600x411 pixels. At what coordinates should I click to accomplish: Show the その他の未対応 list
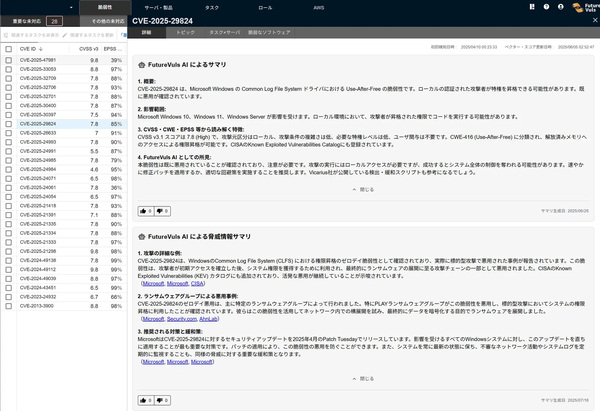(x=108, y=21)
